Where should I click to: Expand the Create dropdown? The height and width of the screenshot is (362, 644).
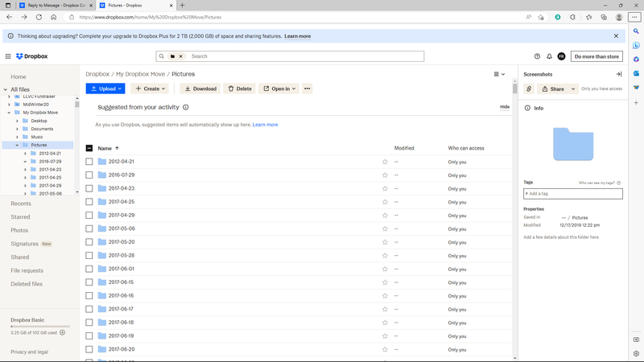(150, 88)
